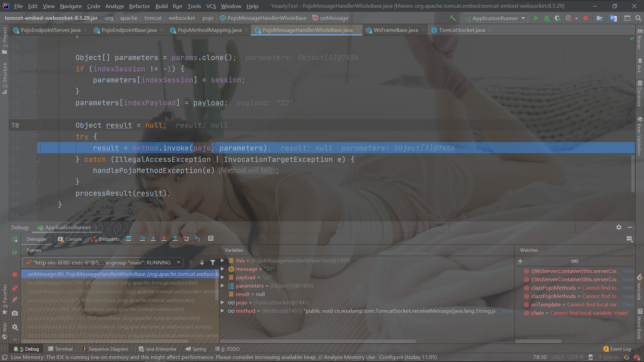Toggle the Bean Validation tool window stripe button
The image size is (644, 362).
pos(640,136)
